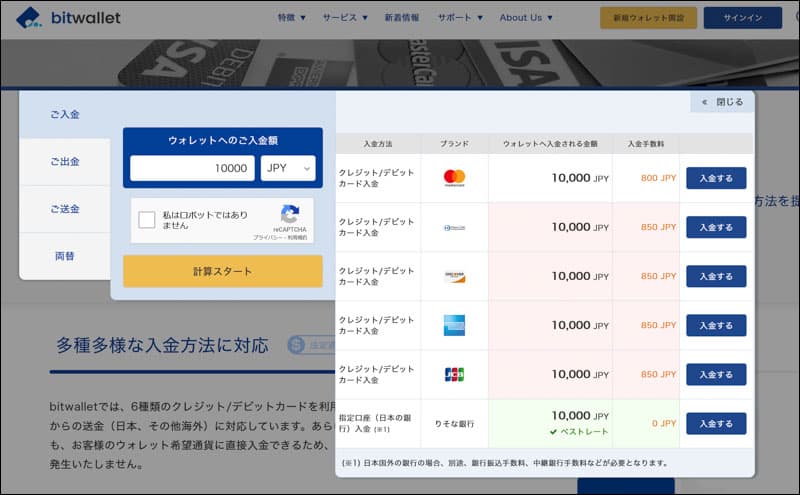Click the Diners Club brand icon
Image resolution: width=800 pixels, height=495 pixels.
454,227
